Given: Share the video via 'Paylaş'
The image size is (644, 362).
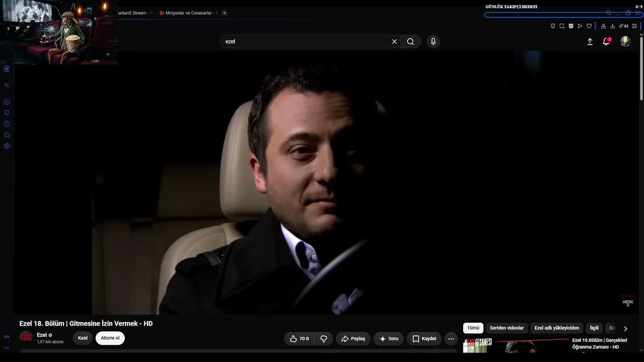Looking at the screenshot, I should click(353, 339).
